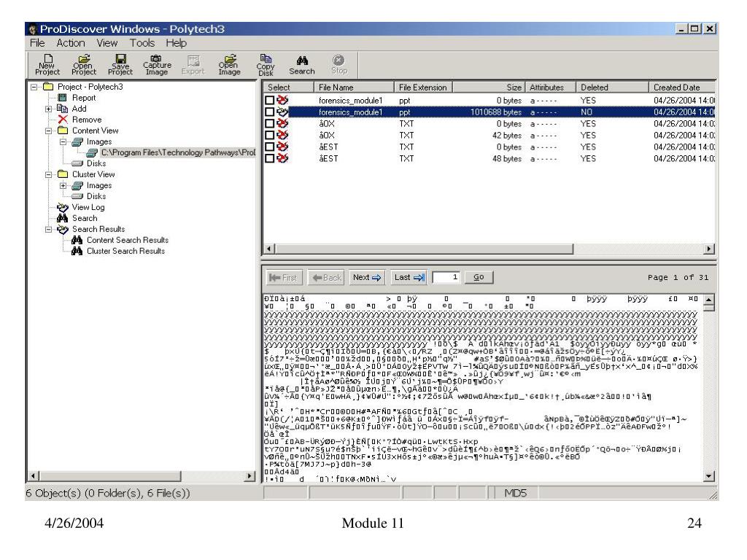Sort file list by Size column
This screenshot has width=747, height=560.
pos(488,87)
